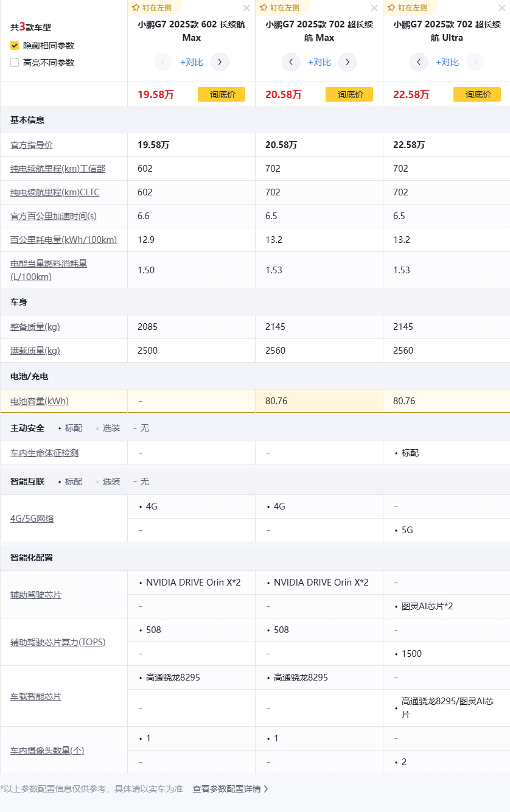Click the 共3款车型 count label
The width and height of the screenshot is (510, 812).
coord(30,27)
